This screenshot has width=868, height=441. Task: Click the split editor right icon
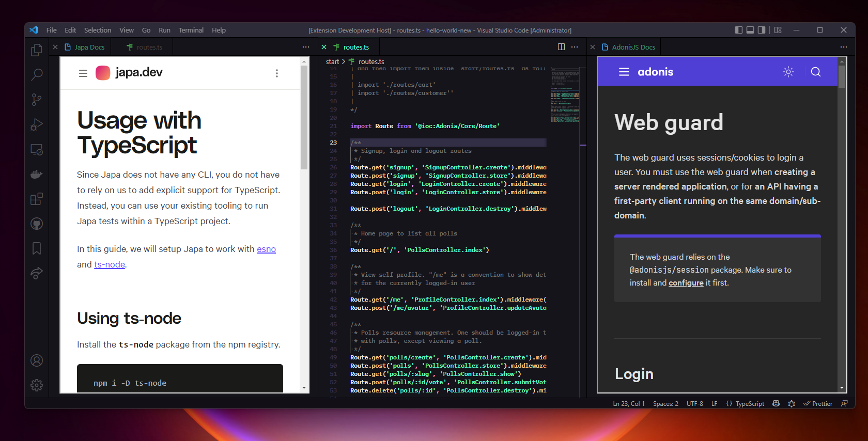click(x=561, y=47)
